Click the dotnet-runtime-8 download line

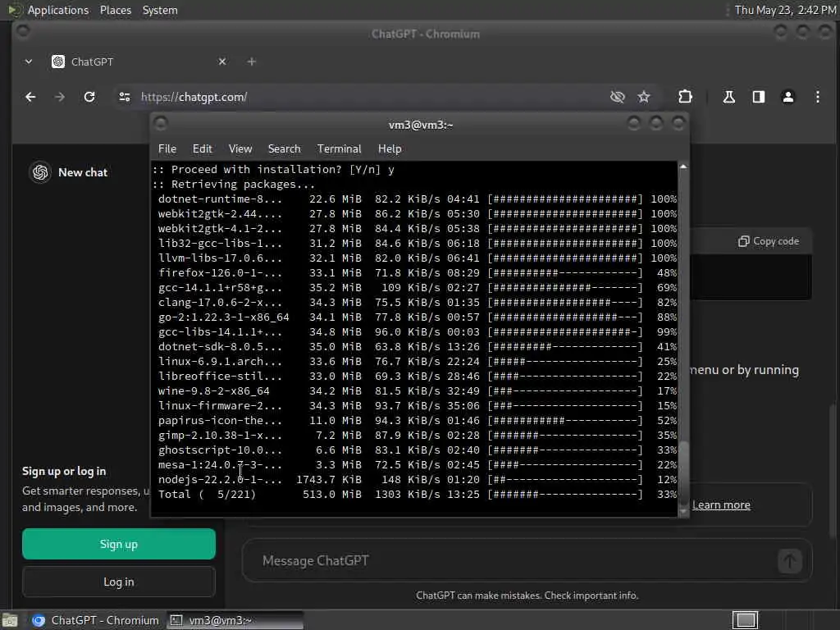click(x=418, y=199)
